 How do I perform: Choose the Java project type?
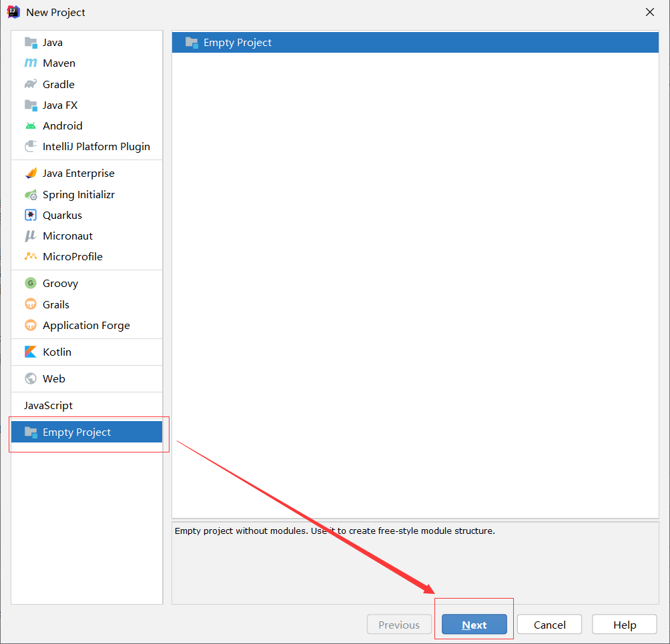(x=87, y=42)
